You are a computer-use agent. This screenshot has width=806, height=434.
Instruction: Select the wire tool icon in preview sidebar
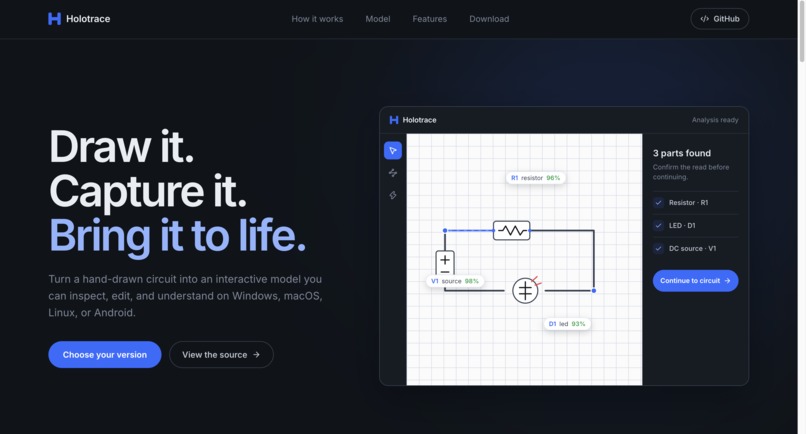click(393, 173)
